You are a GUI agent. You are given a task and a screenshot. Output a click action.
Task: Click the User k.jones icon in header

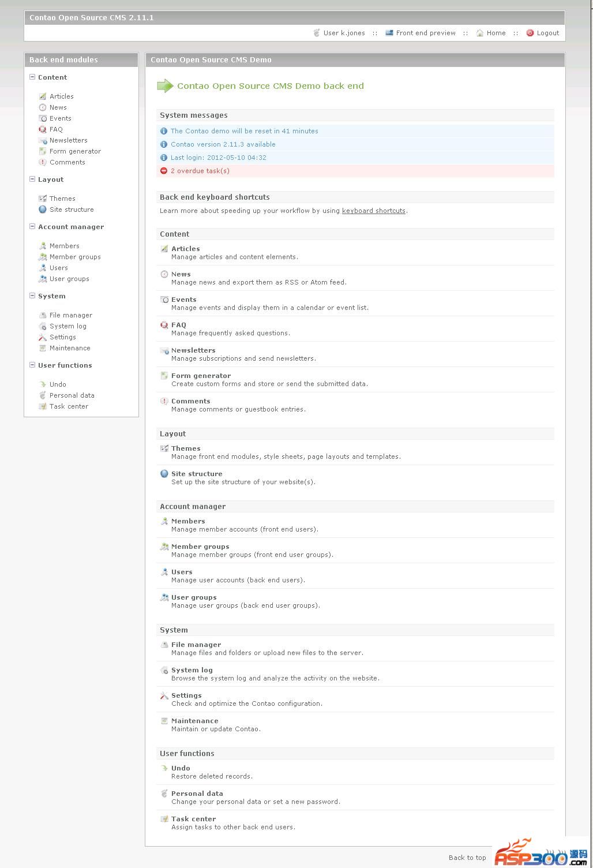point(316,33)
